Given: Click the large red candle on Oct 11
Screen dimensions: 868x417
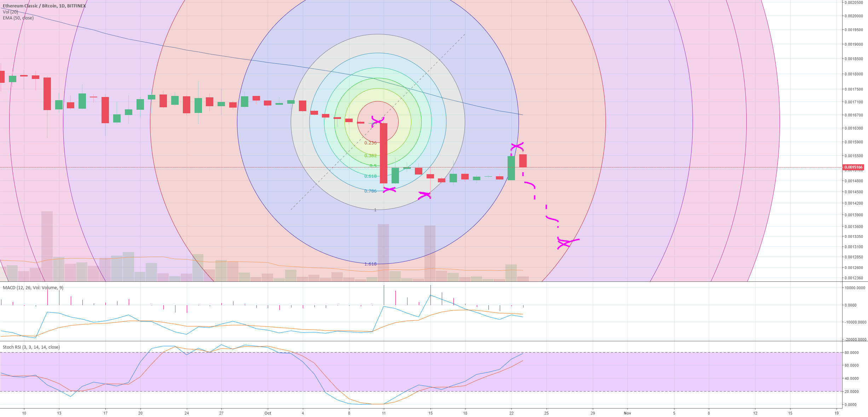Looking at the screenshot, I should (383, 153).
